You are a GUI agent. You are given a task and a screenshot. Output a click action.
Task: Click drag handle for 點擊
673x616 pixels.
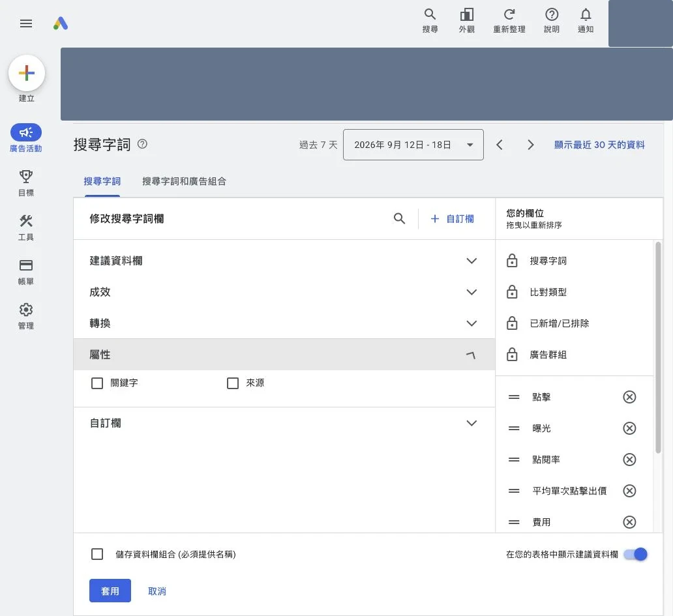pyautogui.click(x=514, y=397)
